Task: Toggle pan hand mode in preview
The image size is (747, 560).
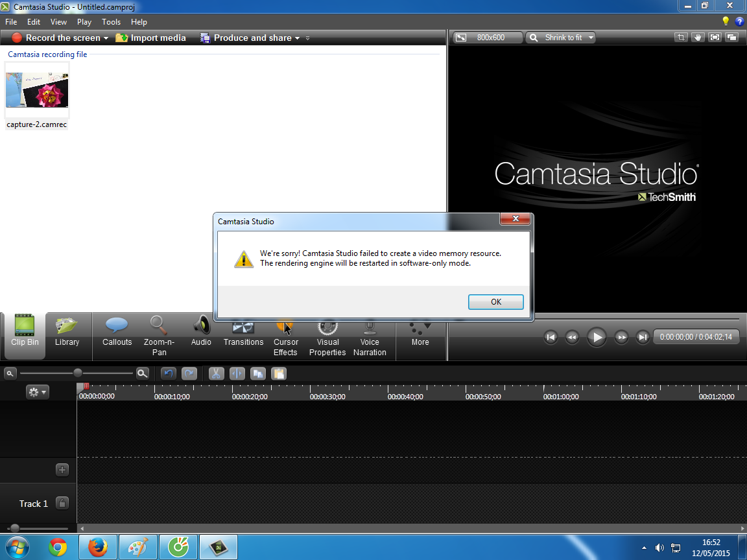Action: tap(698, 38)
